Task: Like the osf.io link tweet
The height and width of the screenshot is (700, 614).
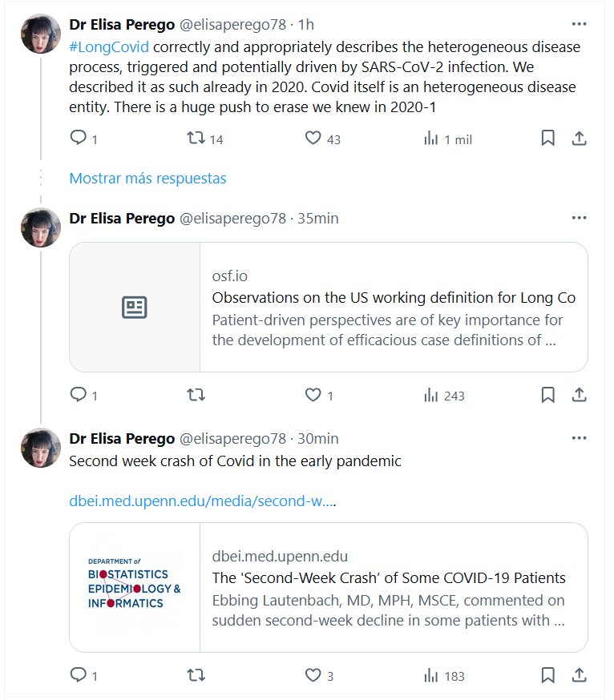Action: 313,395
